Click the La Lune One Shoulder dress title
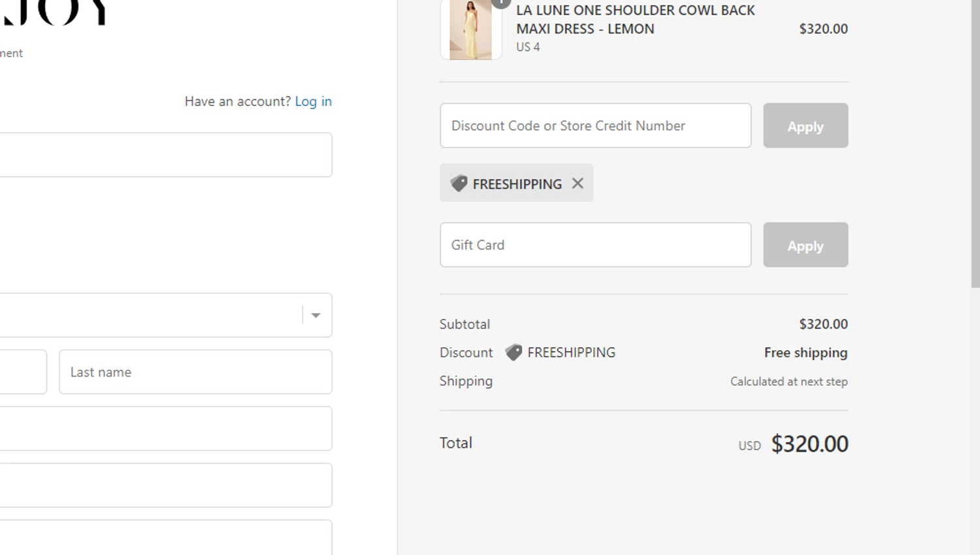 pyautogui.click(x=635, y=20)
